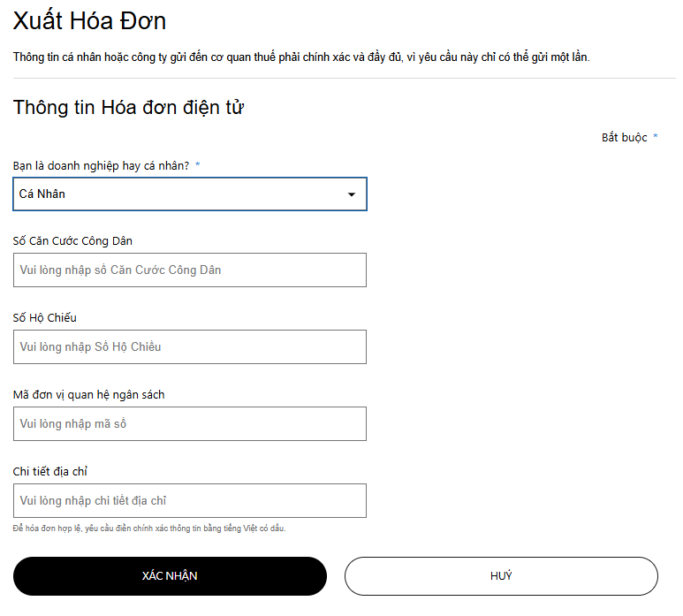Screen dimensions: 683x616
Task: Click the asterisk beside "Bắt buộc"
Action: (x=655, y=137)
